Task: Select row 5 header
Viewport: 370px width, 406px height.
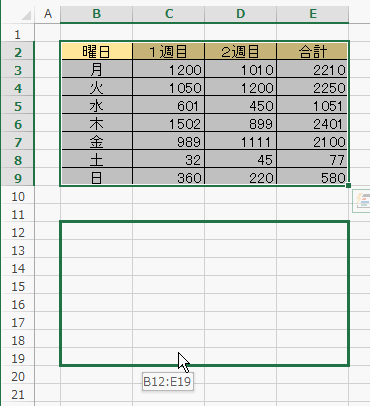Action: [18, 106]
